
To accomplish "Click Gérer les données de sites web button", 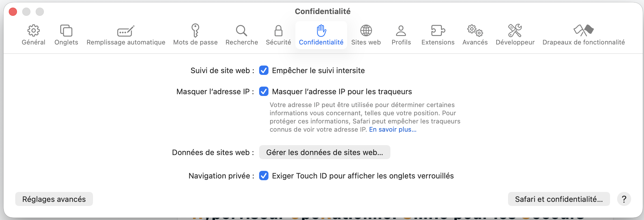I will point(325,152).
